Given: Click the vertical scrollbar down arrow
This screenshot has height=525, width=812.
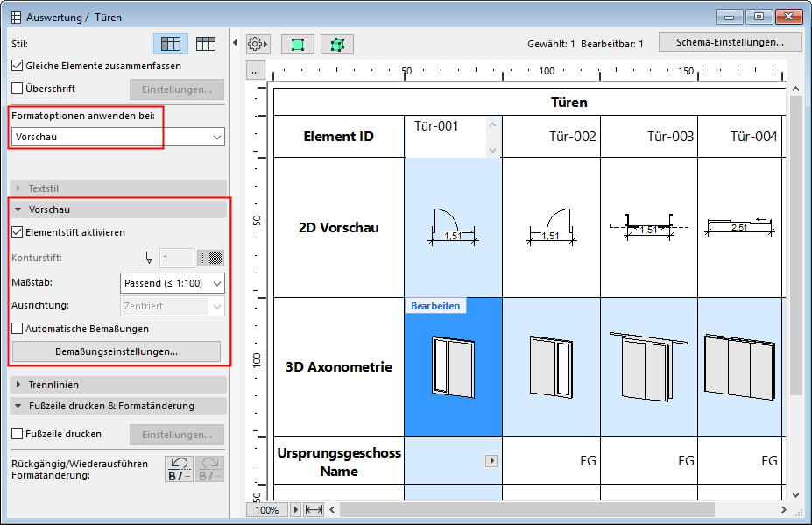Looking at the screenshot, I should click(x=795, y=495).
